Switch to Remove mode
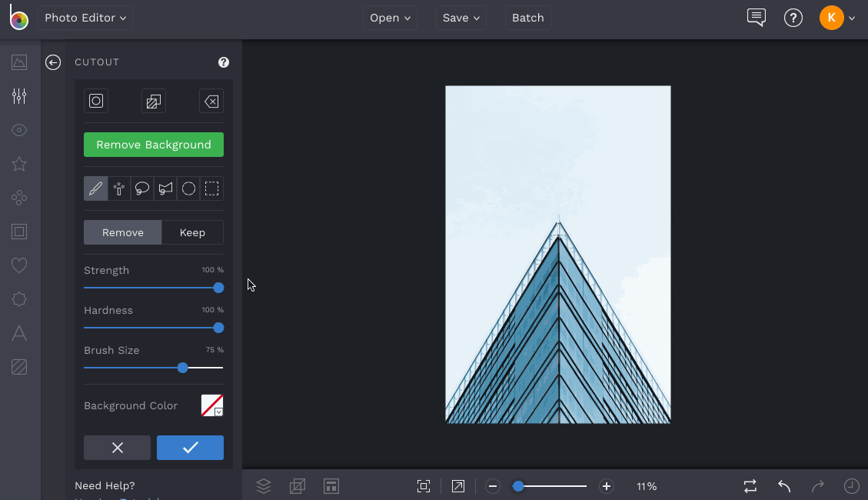The width and height of the screenshot is (868, 500). (x=123, y=232)
